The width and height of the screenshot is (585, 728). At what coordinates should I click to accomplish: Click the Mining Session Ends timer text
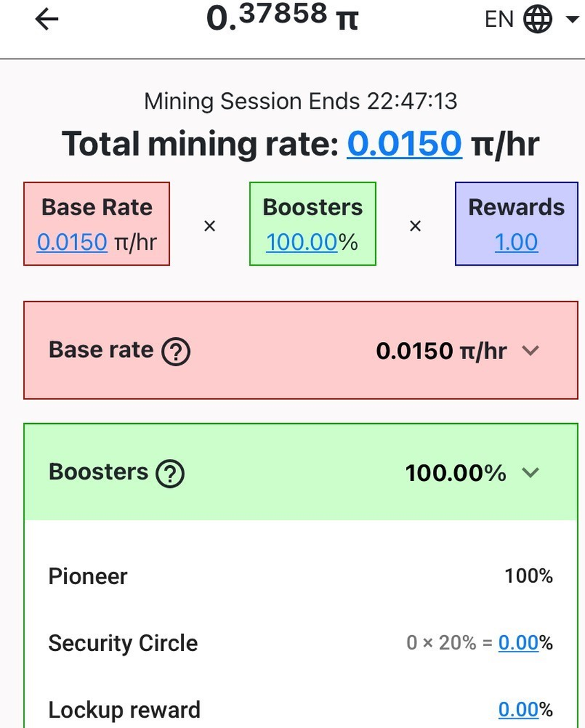point(301,101)
